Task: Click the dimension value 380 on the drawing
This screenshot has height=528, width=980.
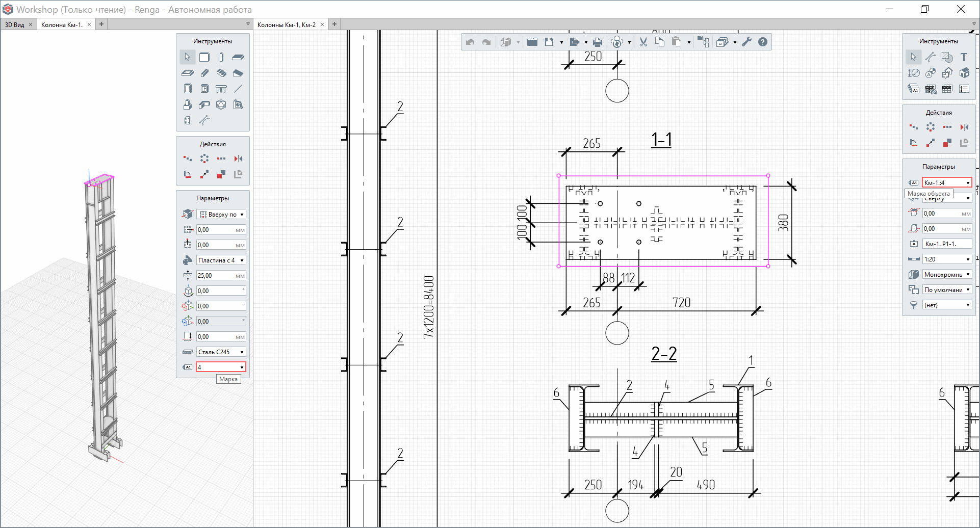Action: pos(784,223)
